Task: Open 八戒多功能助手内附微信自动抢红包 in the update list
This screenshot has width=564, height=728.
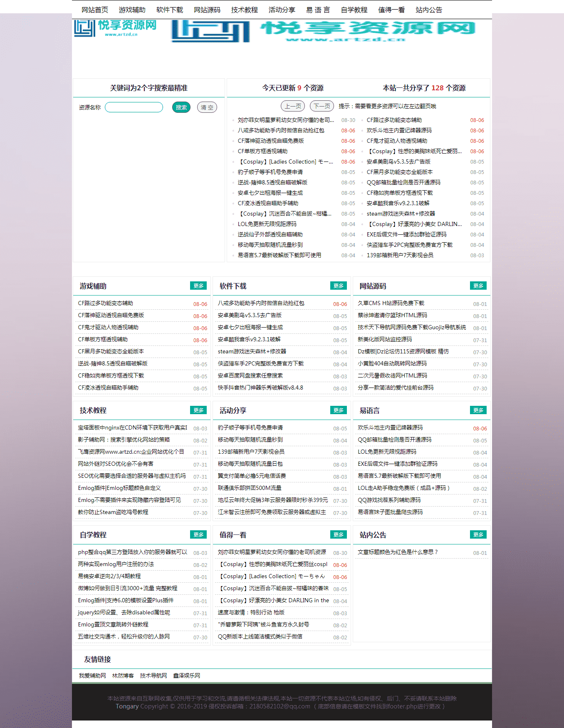Action: click(x=281, y=130)
